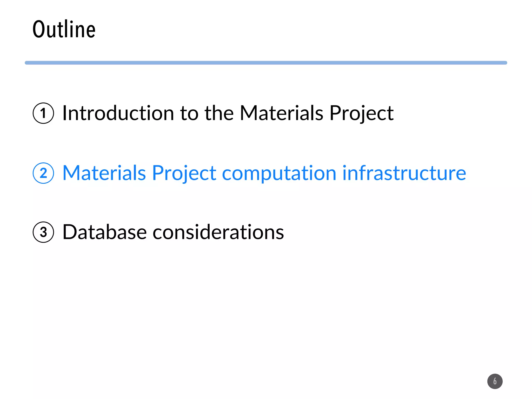Select the highlighted blue outline entry text
The width and height of the screenshot is (532, 399).
[264, 173]
